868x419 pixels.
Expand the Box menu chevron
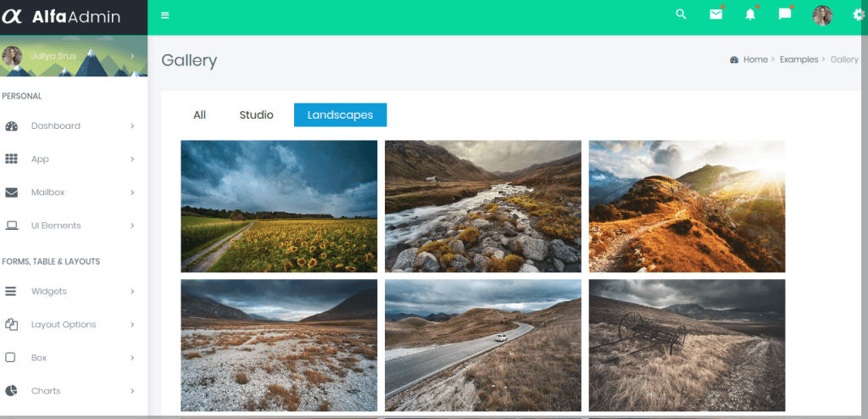[x=132, y=357]
